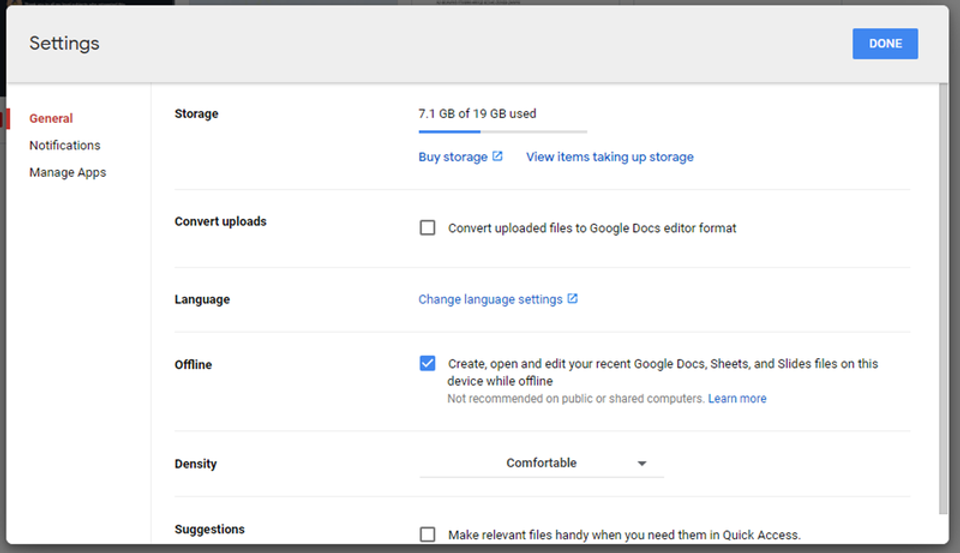This screenshot has height=553, width=960.
Task: Click the 7.1 GB of 19 GB used text
Action: 477,114
